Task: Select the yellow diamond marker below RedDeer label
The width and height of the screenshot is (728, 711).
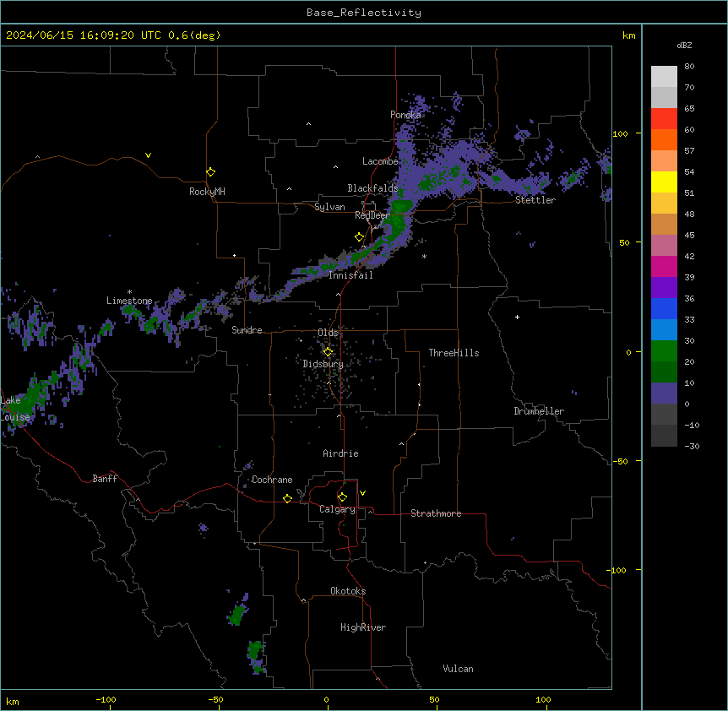Action: 360,237
